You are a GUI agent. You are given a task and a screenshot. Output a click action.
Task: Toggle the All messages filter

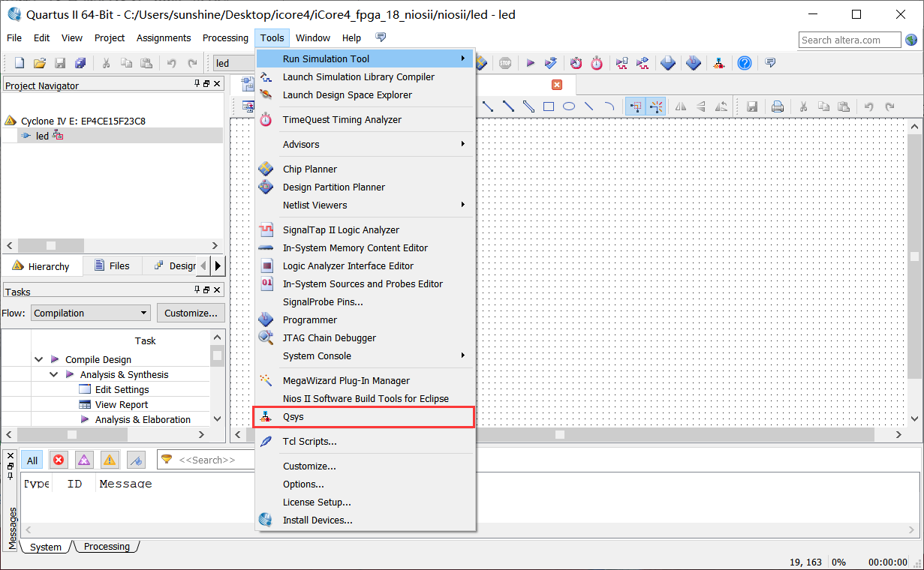[32, 460]
